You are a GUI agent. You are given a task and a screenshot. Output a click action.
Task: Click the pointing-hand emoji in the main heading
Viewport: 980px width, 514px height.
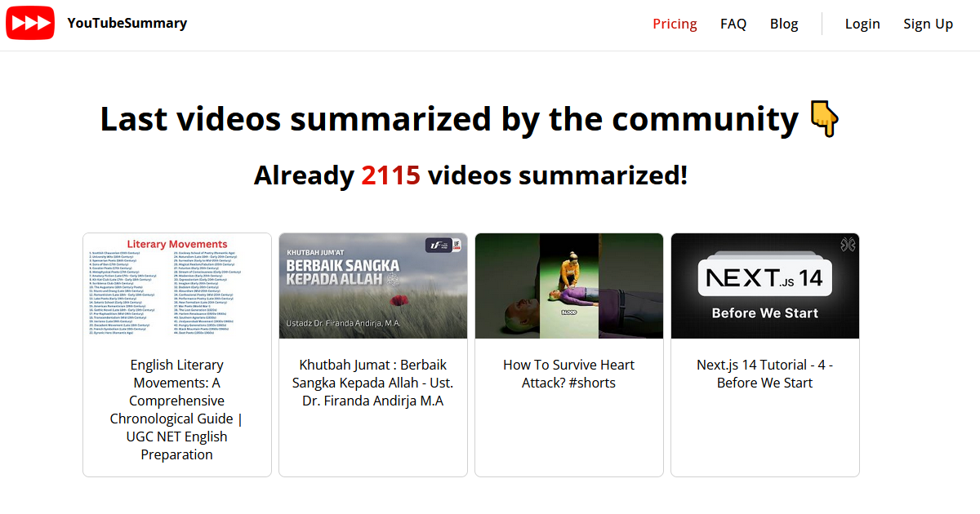pos(824,119)
